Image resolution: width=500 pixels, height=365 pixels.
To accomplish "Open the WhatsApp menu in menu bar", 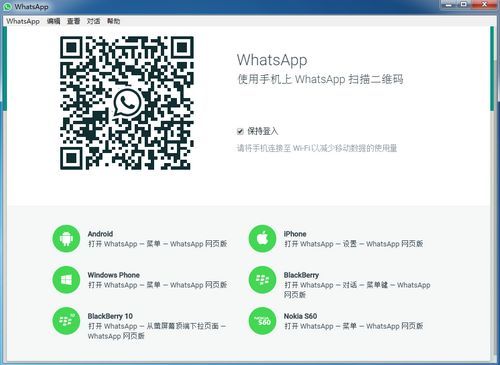I will pos(23,21).
